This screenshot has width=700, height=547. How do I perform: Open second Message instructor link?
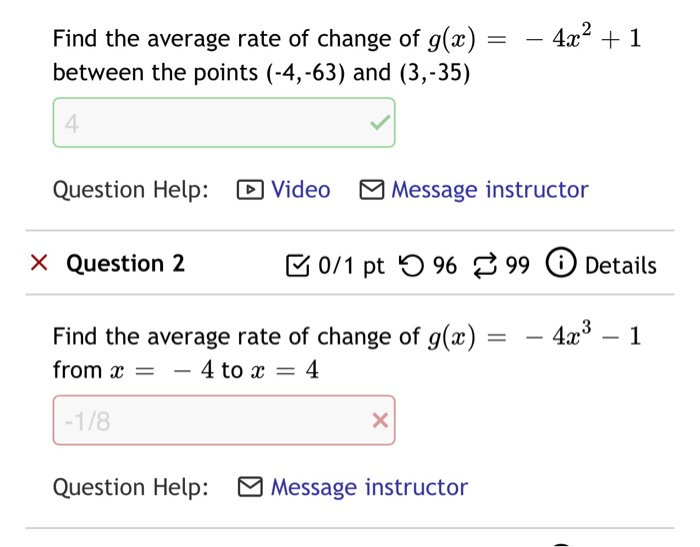tap(368, 488)
